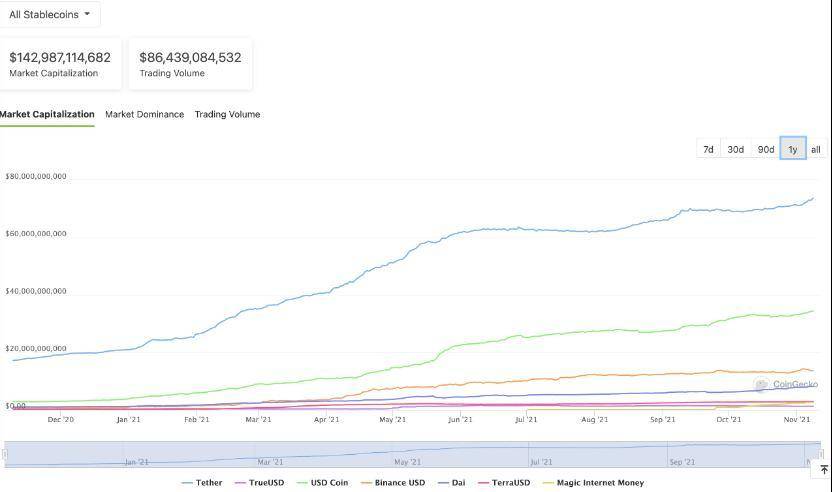Toggle TrueUSD series in legend
Viewport: 832px width, 492px height.
[259, 483]
